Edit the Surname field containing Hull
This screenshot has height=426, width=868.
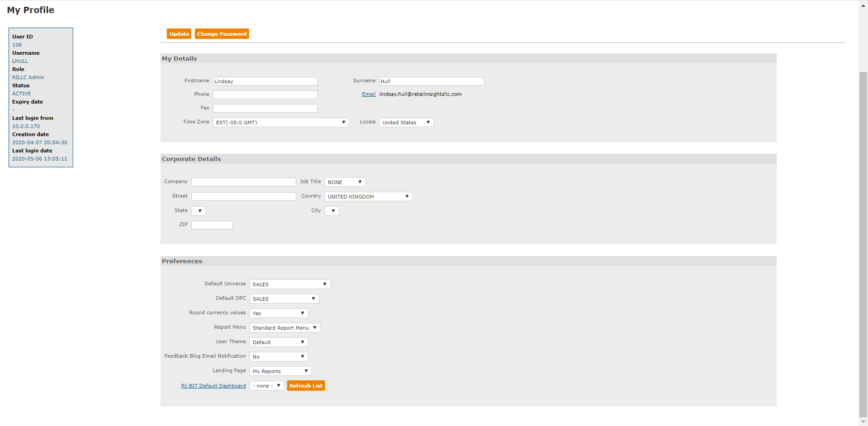[432, 81]
